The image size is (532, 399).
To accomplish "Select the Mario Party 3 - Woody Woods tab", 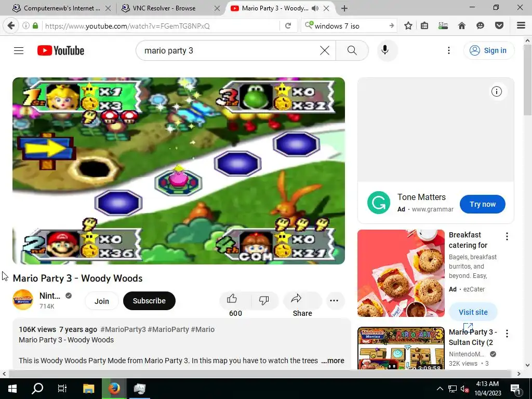I will pyautogui.click(x=275, y=8).
